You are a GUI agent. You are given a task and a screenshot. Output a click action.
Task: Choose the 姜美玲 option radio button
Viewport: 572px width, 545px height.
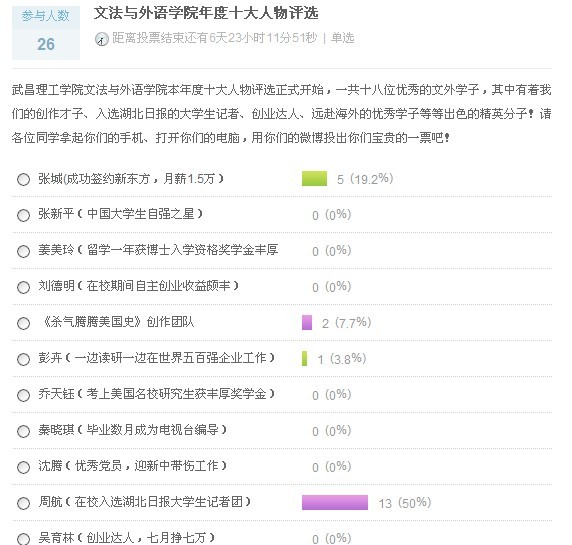(x=23, y=251)
